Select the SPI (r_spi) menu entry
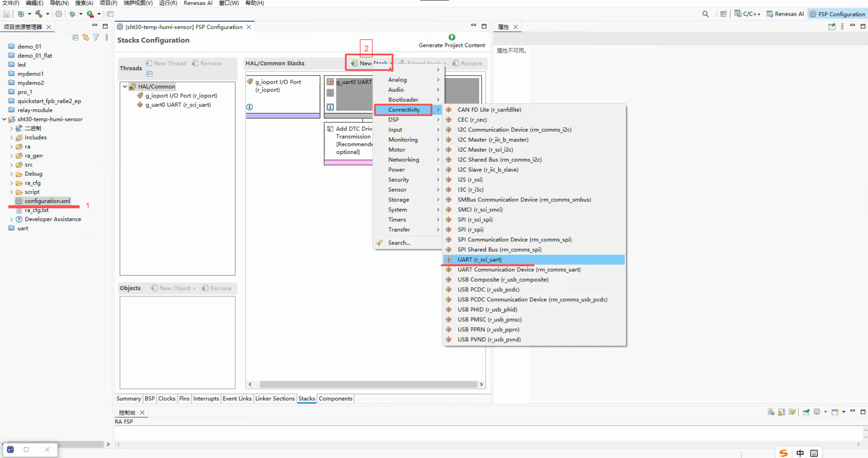The image size is (868, 458). [x=534, y=229]
